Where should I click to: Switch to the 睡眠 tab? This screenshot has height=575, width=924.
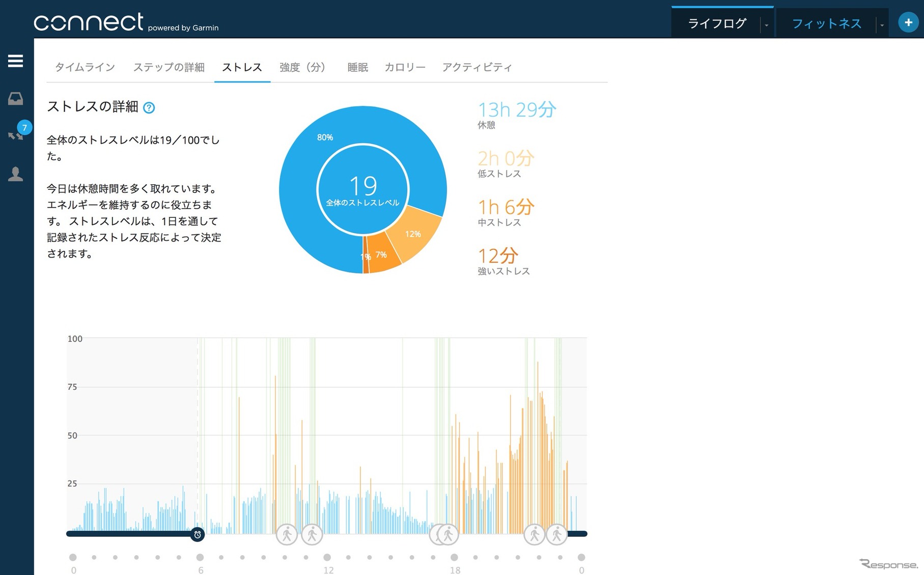point(357,67)
